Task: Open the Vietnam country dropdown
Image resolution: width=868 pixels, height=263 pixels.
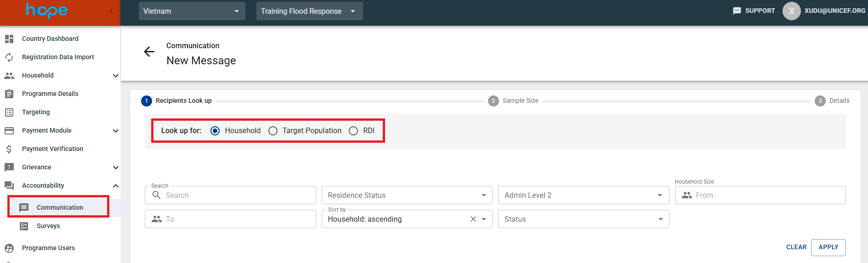Action: click(192, 11)
